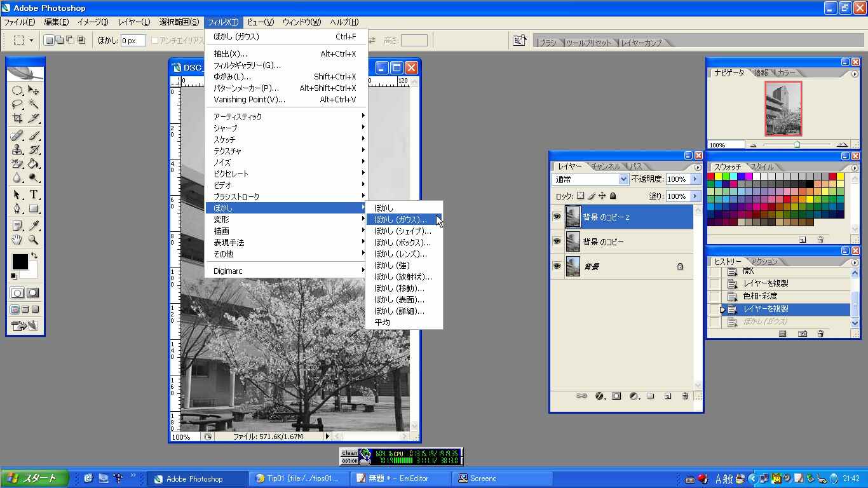
Task: Click the スタート button
Action: tap(34, 478)
